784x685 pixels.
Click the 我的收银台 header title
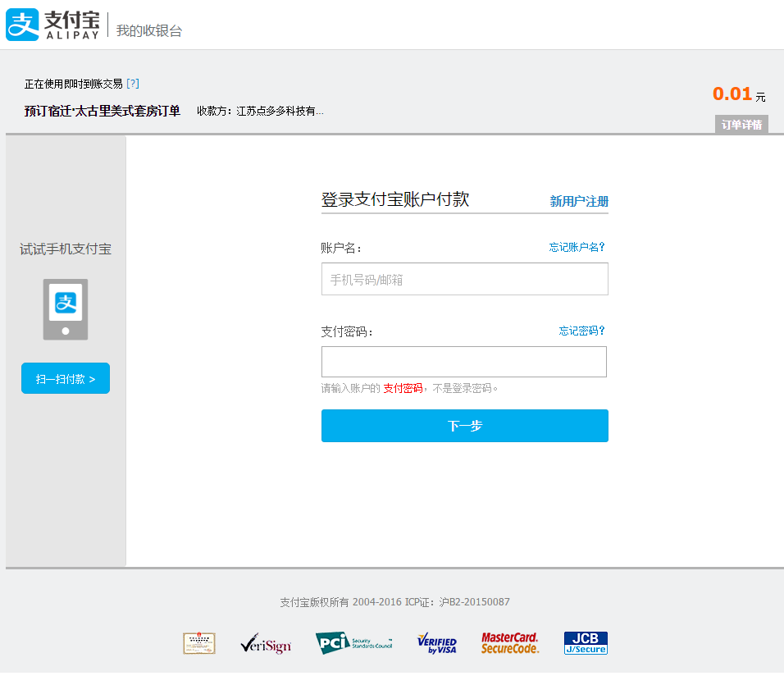[x=149, y=31]
